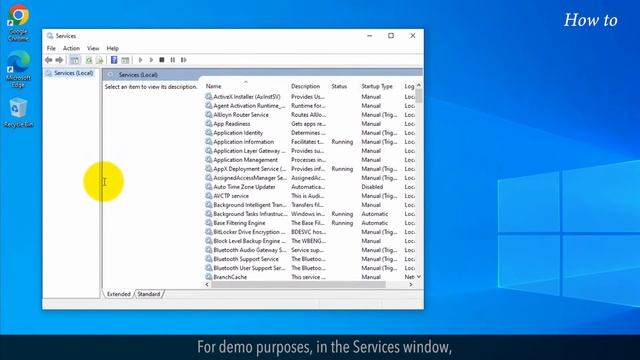Select Bluetooth User Support Service row
Image resolution: width=640 pixels, height=360 pixels.
(310, 268)
